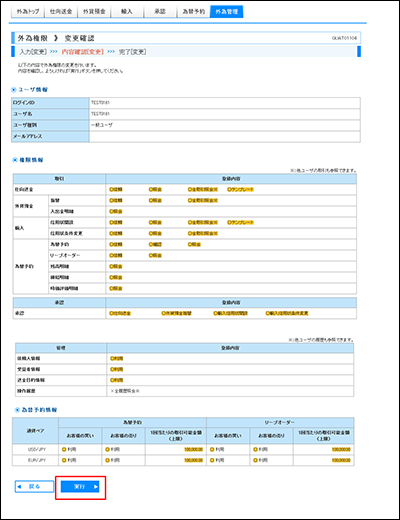Switch to the 仕向送金 tab

(61, 12)
